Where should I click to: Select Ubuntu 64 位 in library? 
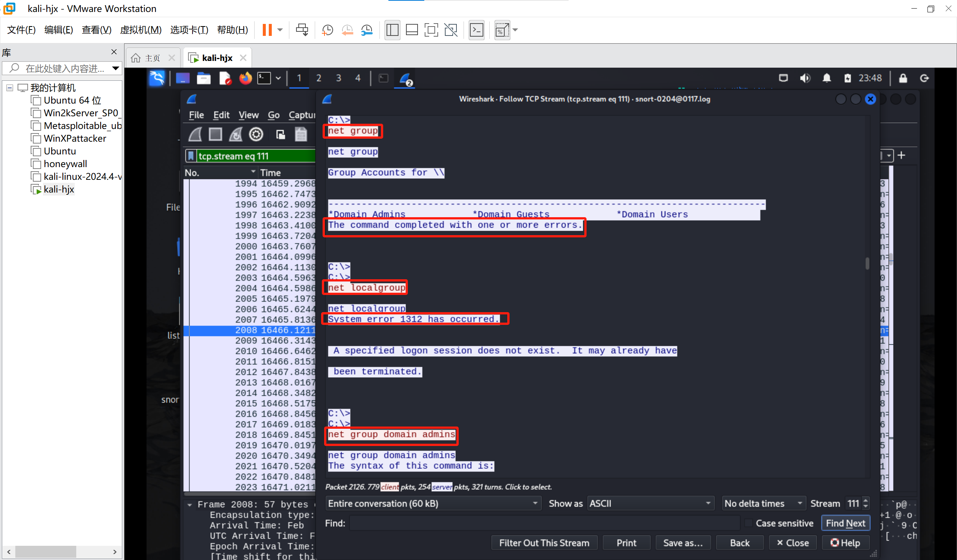point(72,100)
